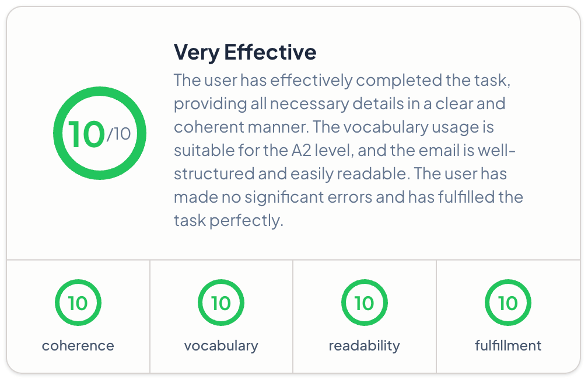Screen dimensions: 588x382
Task: Click the small /10 denominator text
Action: tap(119, 134)
